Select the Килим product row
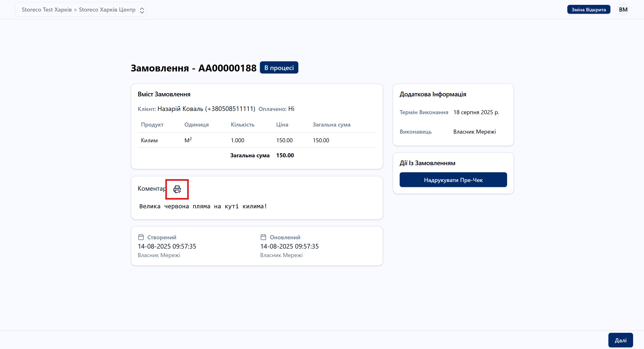The image size is (644, 349). pyautogui.click(x=149, y=140)
